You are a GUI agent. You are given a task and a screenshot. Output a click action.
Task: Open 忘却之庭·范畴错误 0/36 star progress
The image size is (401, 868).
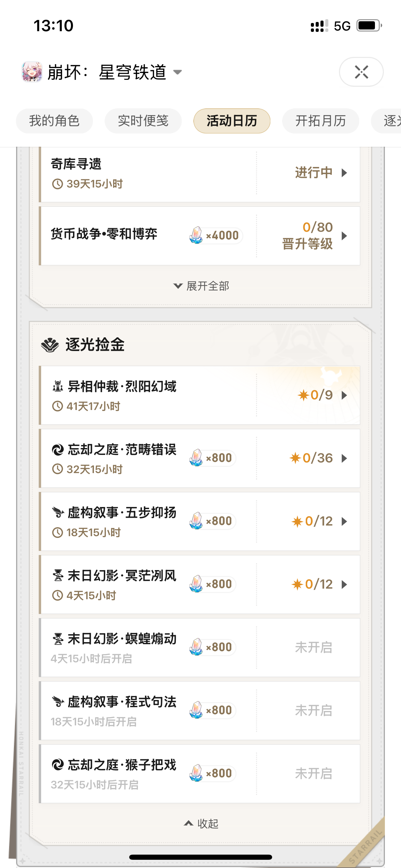(311, 458)
